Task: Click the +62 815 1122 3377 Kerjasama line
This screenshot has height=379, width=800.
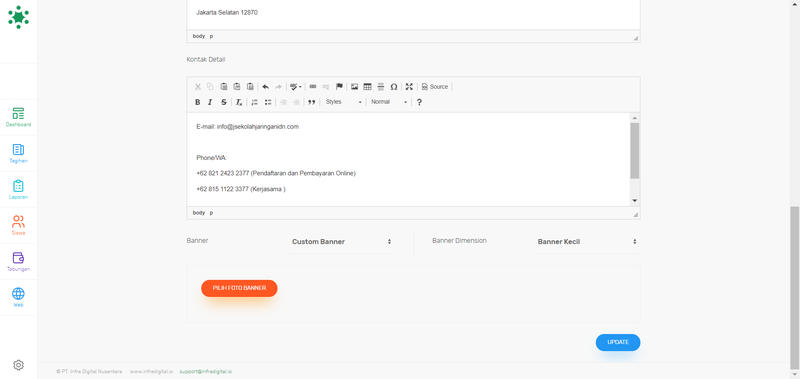Action: [x=241, y=189]
